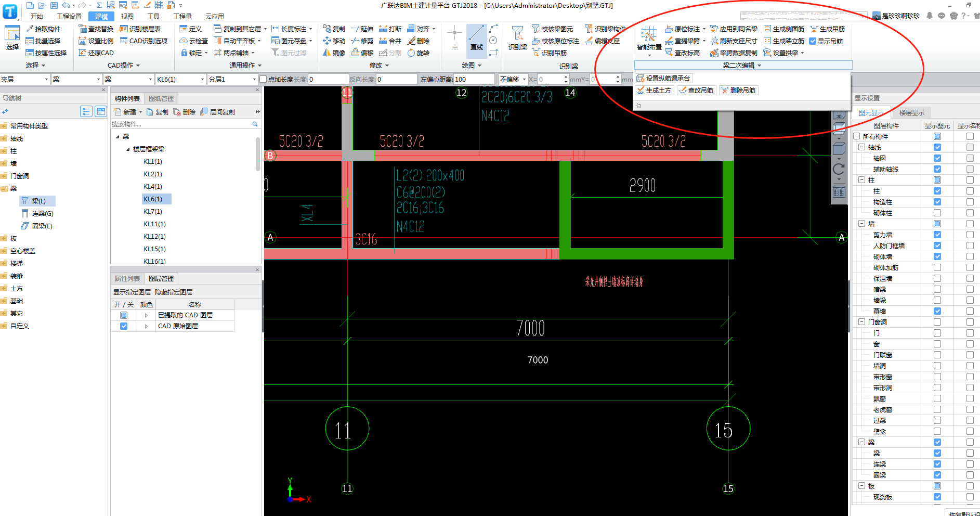The height and width of the screenshot is (516, 980).
Task: Collapse the 所有构件 group
Action: (857, 136)
